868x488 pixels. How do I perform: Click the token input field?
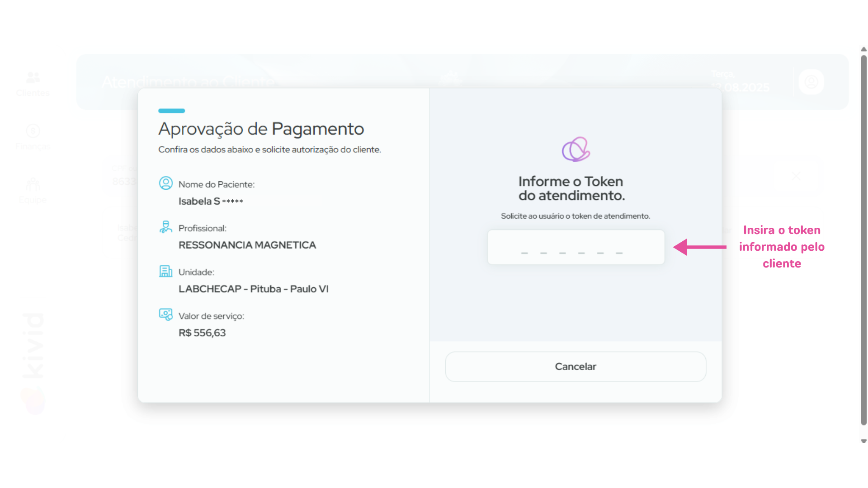tap(576, 247)
